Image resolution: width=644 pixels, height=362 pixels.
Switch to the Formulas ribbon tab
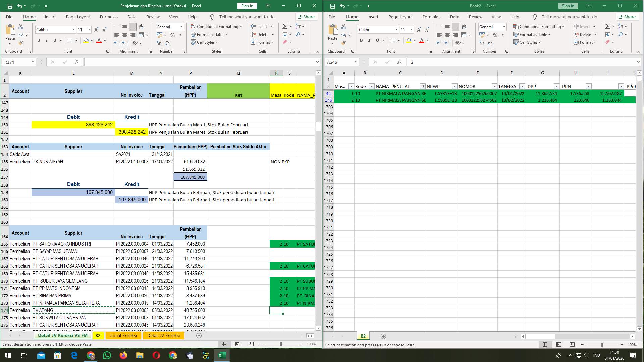pos(109,17)
